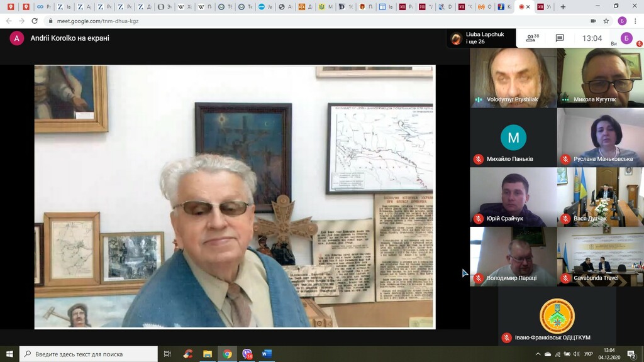Launch Word from the taskbar
The height and width of the screenshot is (362, 644).
(x=266, y=354)
